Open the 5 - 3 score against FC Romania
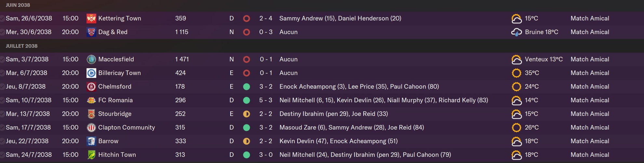The height and width of the screenshot is (163, 644). pyautogui.click(x=266, y=100)
